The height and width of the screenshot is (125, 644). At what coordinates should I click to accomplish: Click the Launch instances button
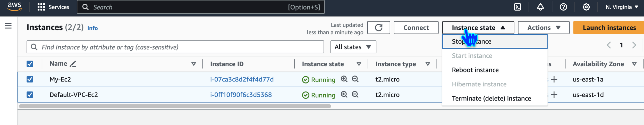coord(609,28)
